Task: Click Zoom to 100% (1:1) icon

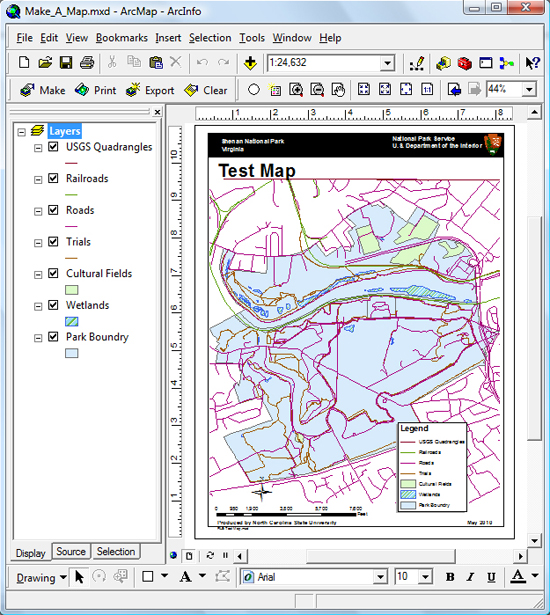Action: pos(427,89)
